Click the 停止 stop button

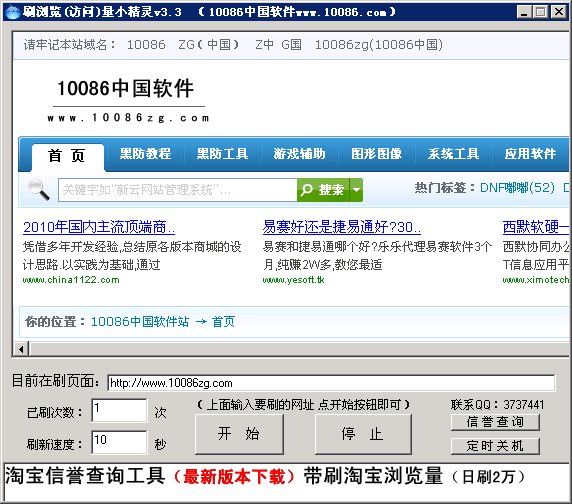pos(363,434)
